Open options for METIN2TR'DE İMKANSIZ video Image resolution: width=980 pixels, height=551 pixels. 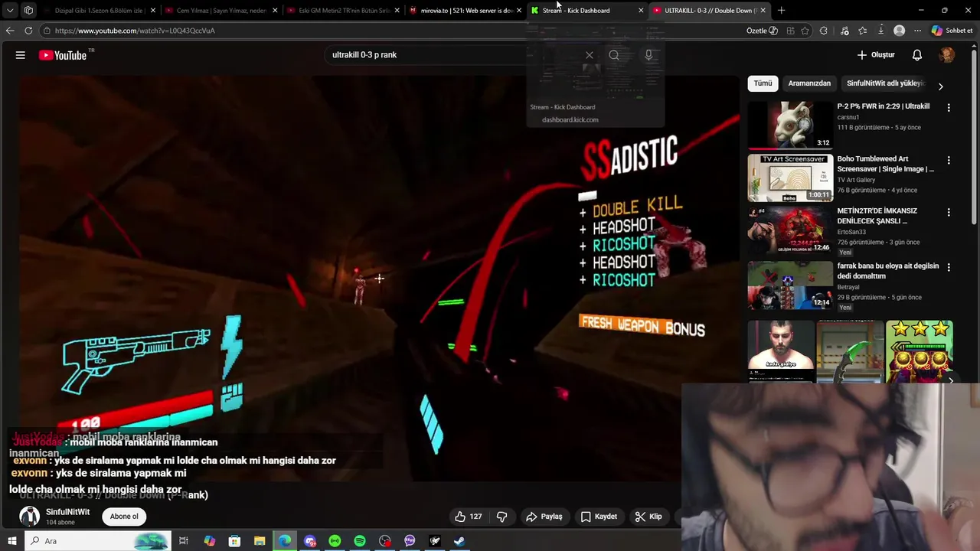click(949, 212)
